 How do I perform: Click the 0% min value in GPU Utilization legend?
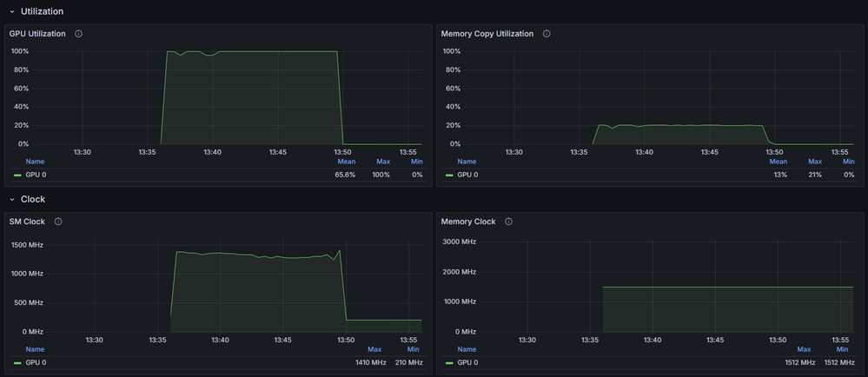point(417,175)
